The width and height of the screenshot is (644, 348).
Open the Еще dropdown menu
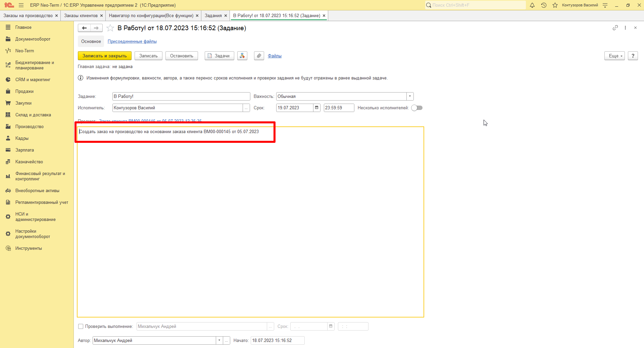pyautogui.click(x=614, y=56)
